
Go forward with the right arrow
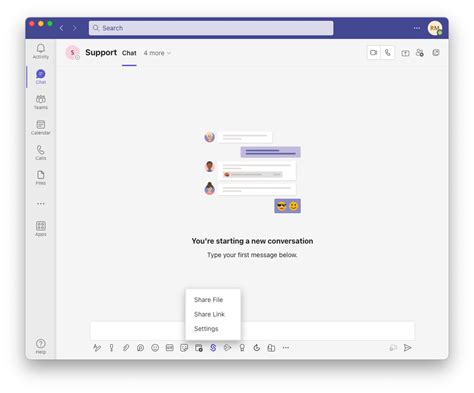coord(75,28)
